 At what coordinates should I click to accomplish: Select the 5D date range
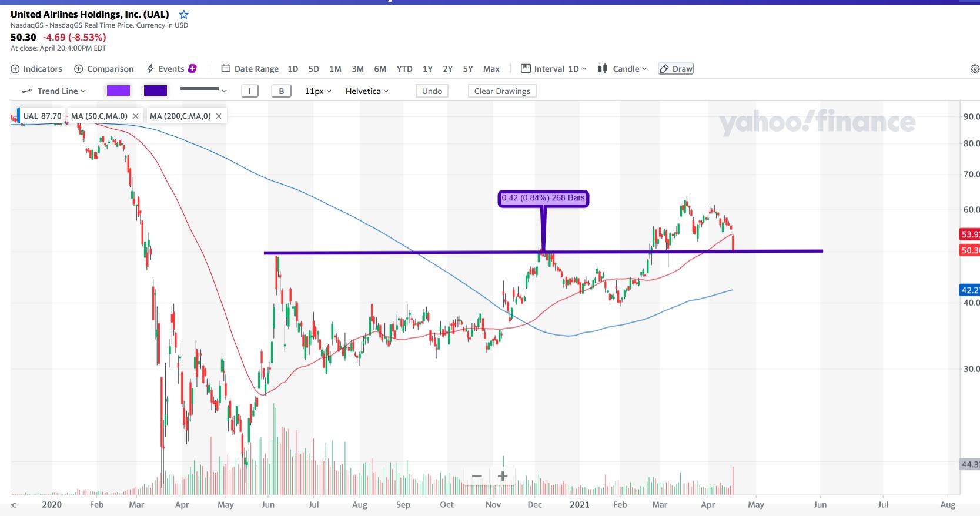point(314,69)
